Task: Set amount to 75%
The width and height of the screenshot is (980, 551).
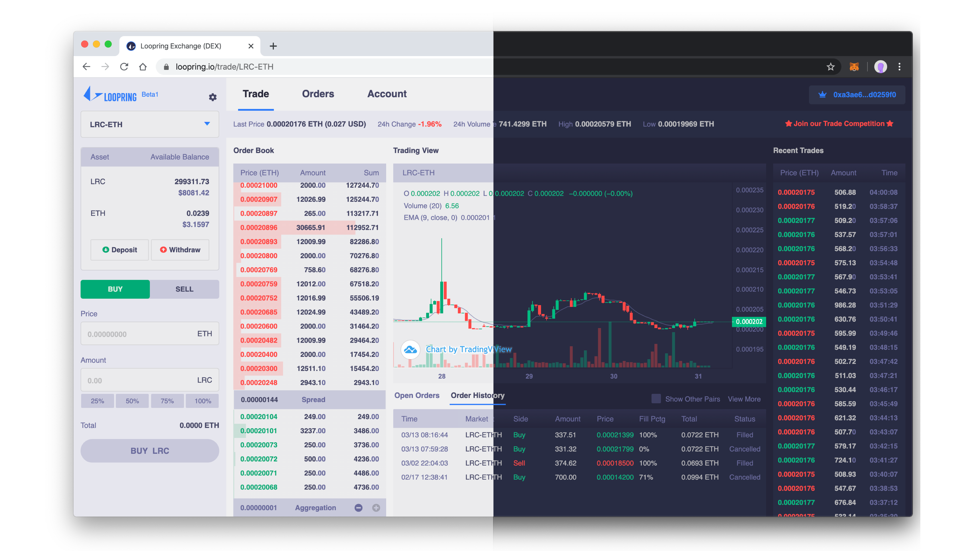Action: click(167, 401)
